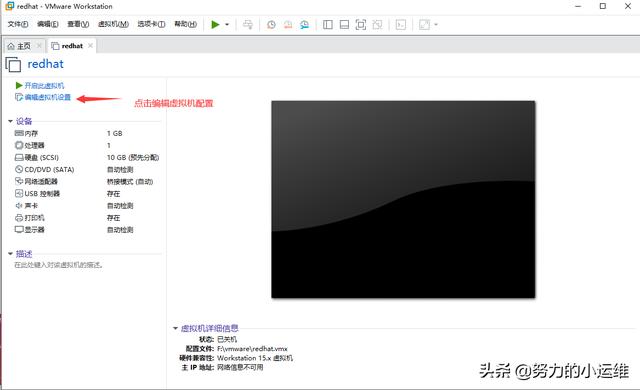Image resolution: width=640 pixels, height=390 pixels.
Task: Click the 桥接模式 (自动) network value
Action: click(130, 182)
